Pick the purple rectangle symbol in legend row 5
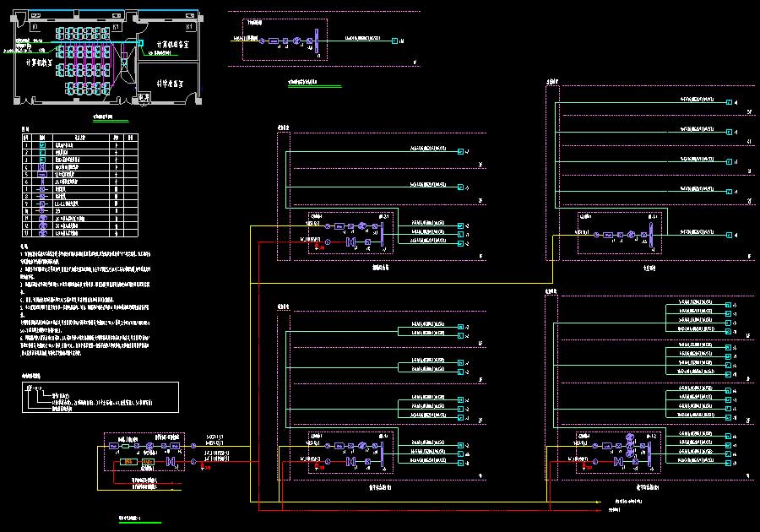The image size is (760, 532). [x=42, y=175]
